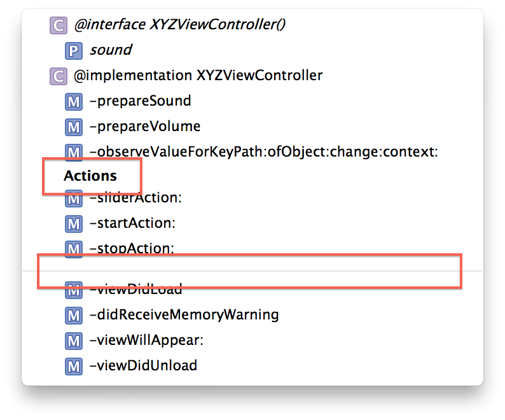
Task: Jump to the @implementation XYZViewController text label
Action: 198,76
